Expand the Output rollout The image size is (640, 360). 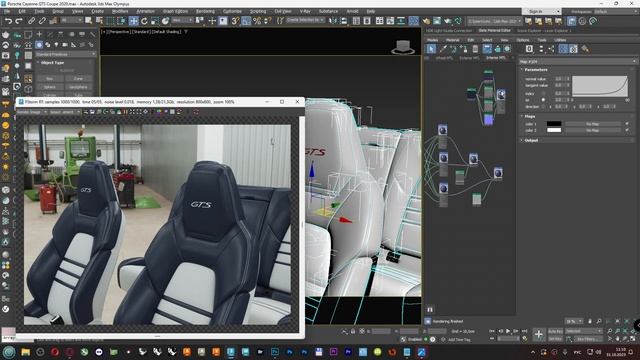click(x=531, y=140)
